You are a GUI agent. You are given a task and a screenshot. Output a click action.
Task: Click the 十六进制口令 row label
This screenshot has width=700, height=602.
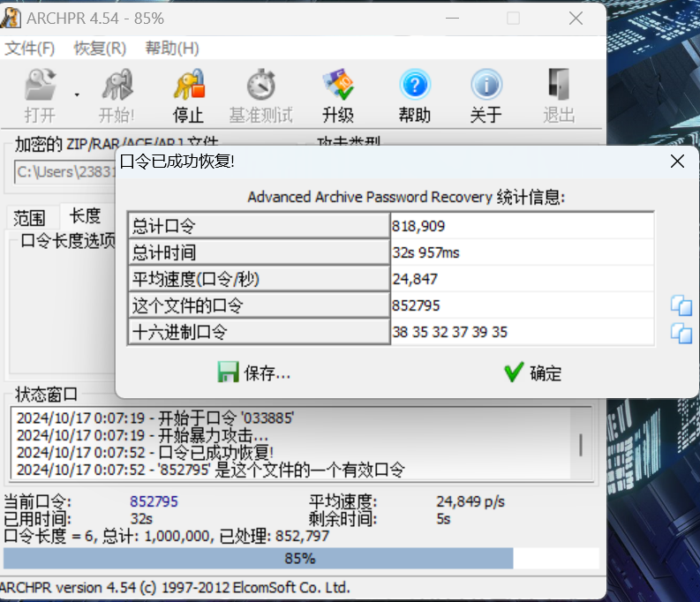[259, 332]
